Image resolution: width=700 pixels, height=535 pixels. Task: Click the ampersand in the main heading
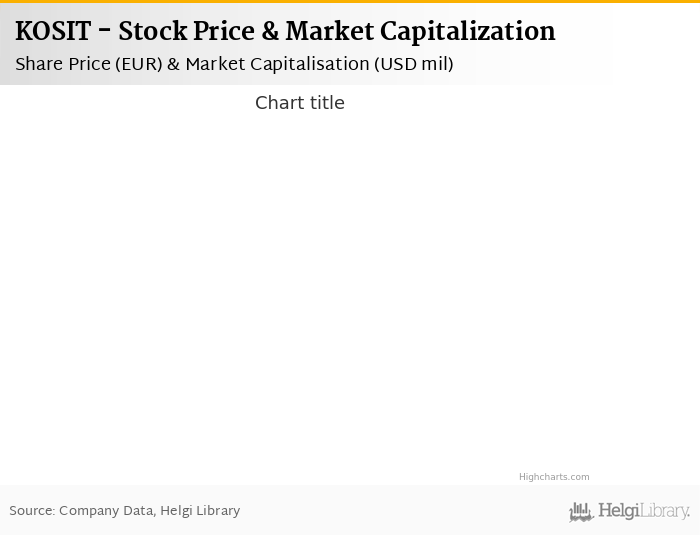point(269,32)
